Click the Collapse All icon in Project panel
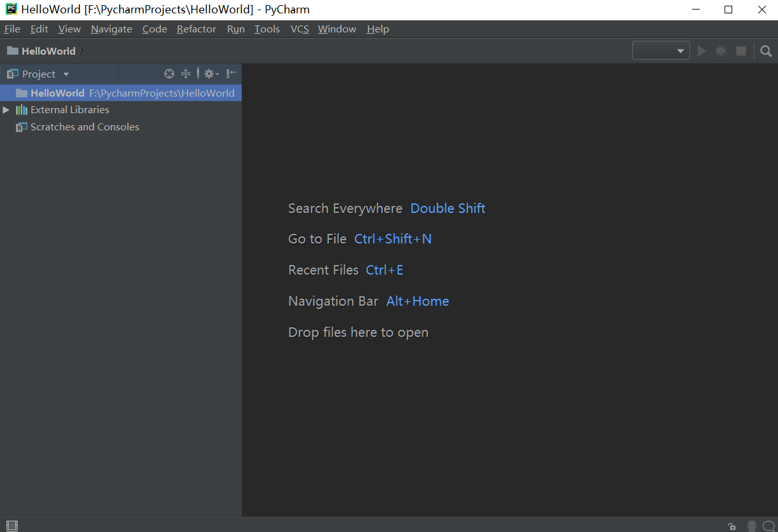The image size is (778, 532). click(x=186, y=74)
